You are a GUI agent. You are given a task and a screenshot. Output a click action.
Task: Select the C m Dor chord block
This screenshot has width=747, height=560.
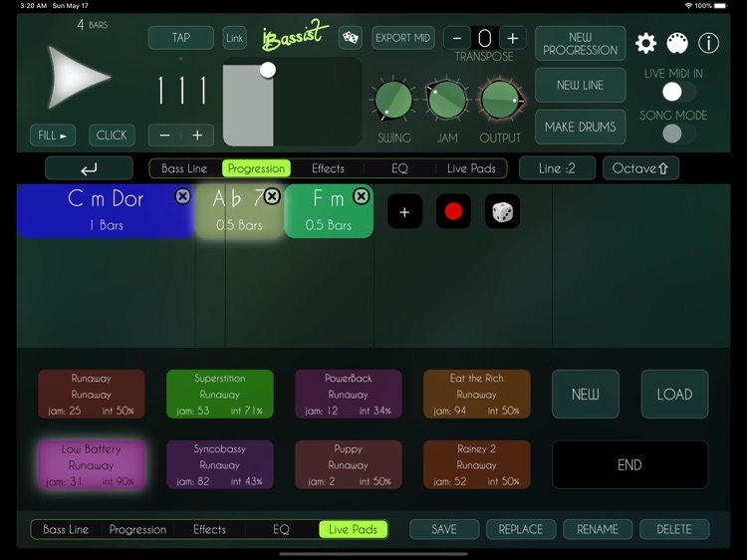pyautogui.click(x=106, y=211)
